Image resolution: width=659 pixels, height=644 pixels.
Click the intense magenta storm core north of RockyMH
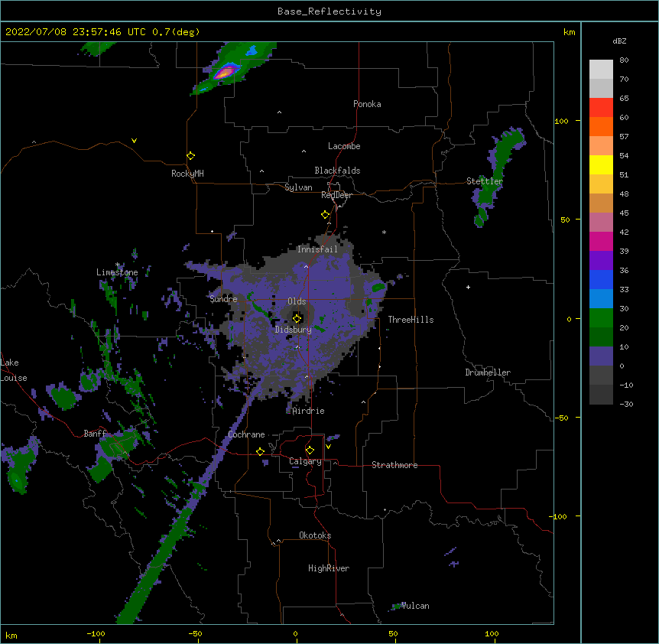(x=226, y=71)
